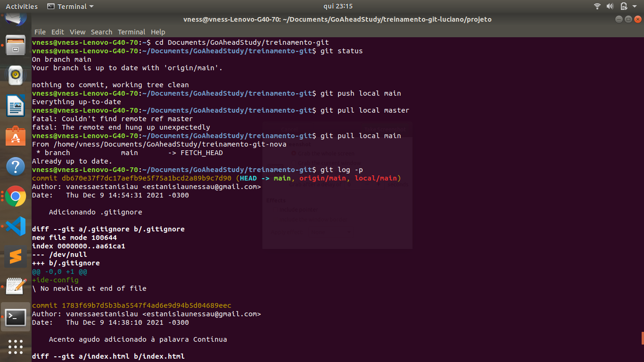Open Visual Studio Code from dock
The image size is (644, 362).
point(16,227)
